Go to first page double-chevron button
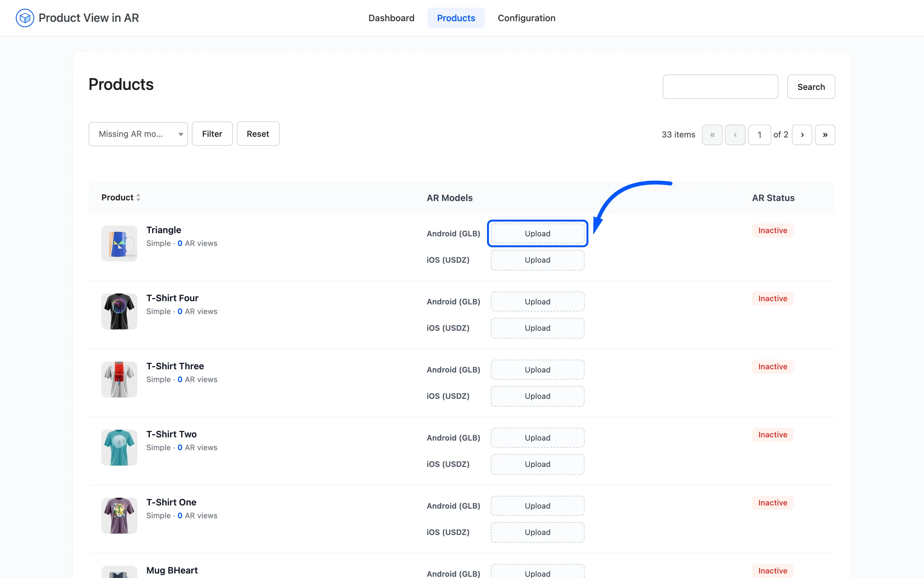924x578 pixels. coord(712,135)
